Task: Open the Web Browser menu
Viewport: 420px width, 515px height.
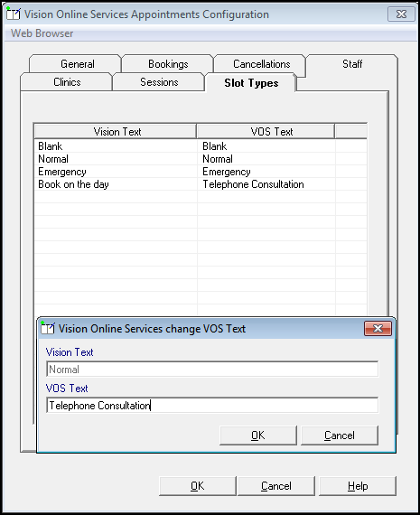Action: [42, 33]
